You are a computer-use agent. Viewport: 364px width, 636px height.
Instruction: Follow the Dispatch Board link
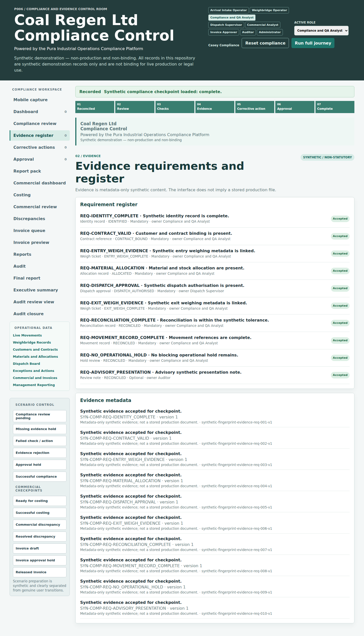27,364
